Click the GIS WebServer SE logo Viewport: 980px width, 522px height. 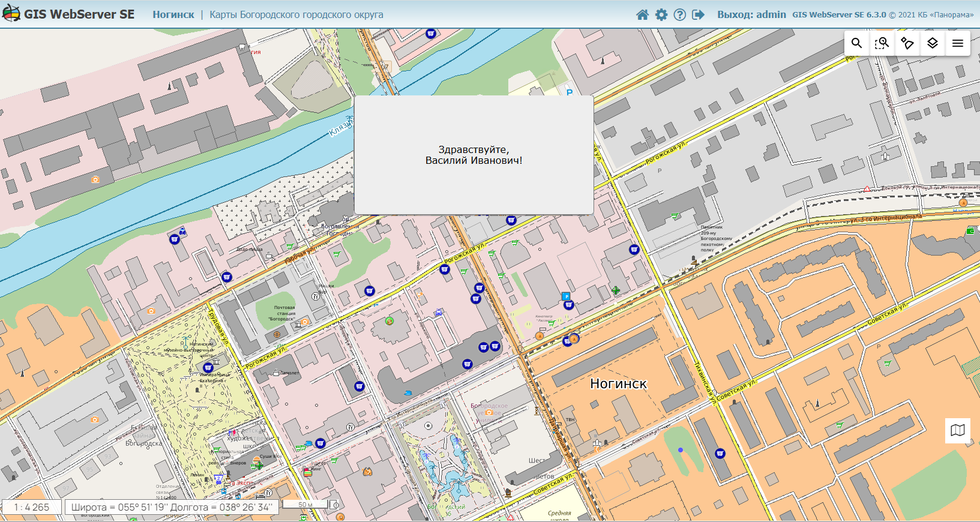pyautogui.click(x=68, y=14)
